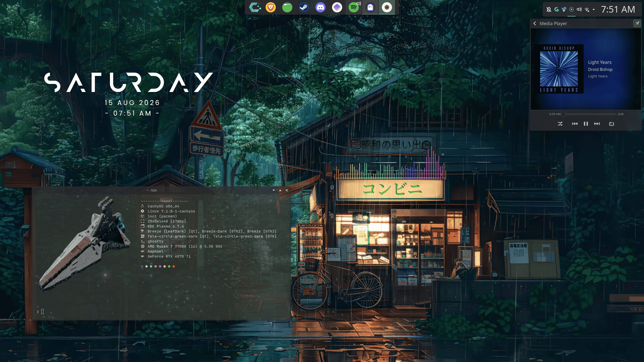
Task: Switch to Spotify in the dock
Action: tap(353, 8)
